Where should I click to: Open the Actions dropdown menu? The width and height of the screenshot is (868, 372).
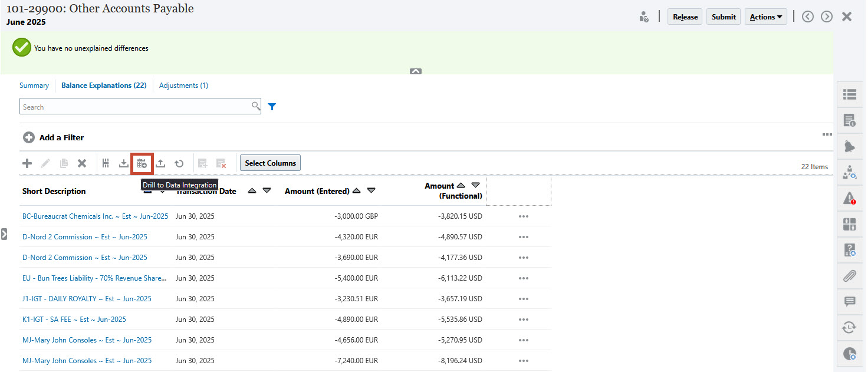coord(766,17)
